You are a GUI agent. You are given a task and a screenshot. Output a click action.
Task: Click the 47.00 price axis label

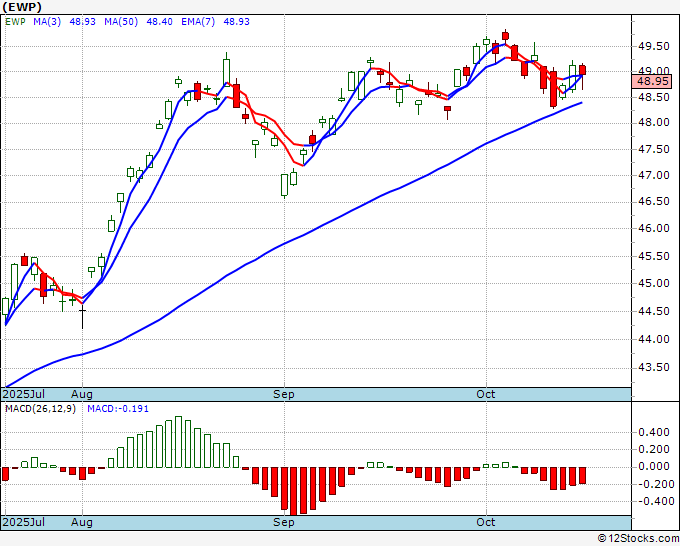(x=654, y=176)
